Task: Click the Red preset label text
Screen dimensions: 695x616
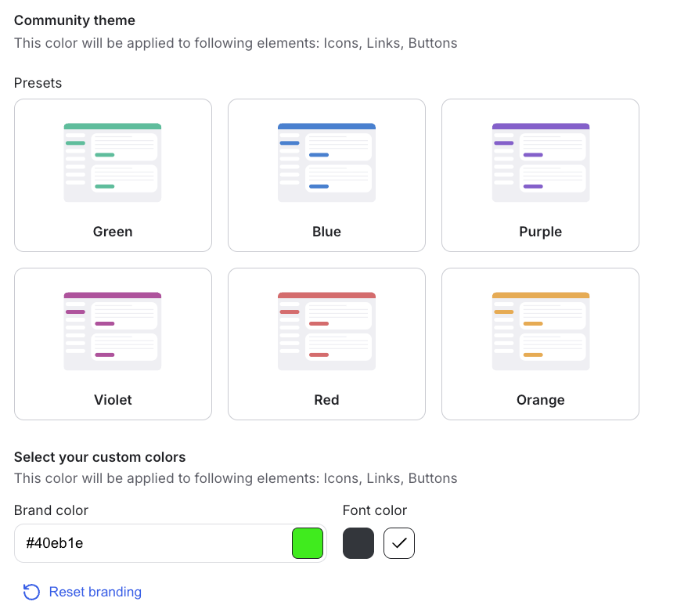Action: click(326, 400)
